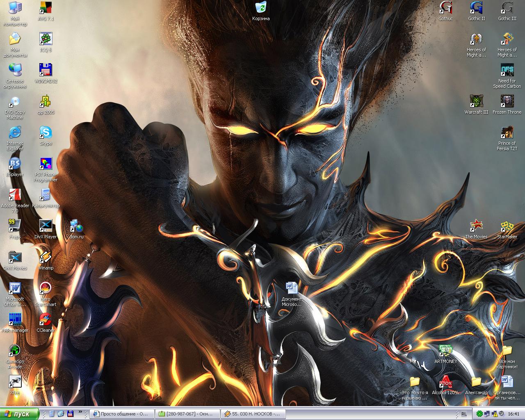Launch Xfire shortcut
Image resolution: width=525 pixels, height=420 pixels.
tap(15, 385)
